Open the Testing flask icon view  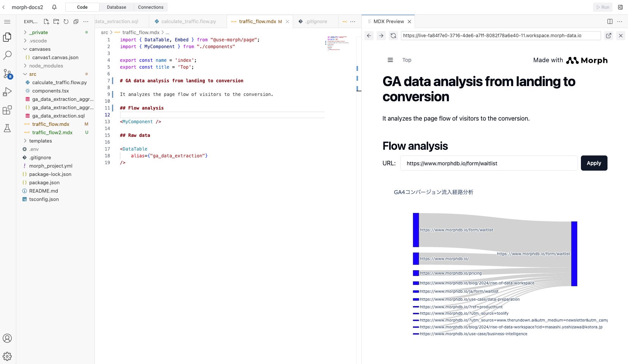coord(7,128)
